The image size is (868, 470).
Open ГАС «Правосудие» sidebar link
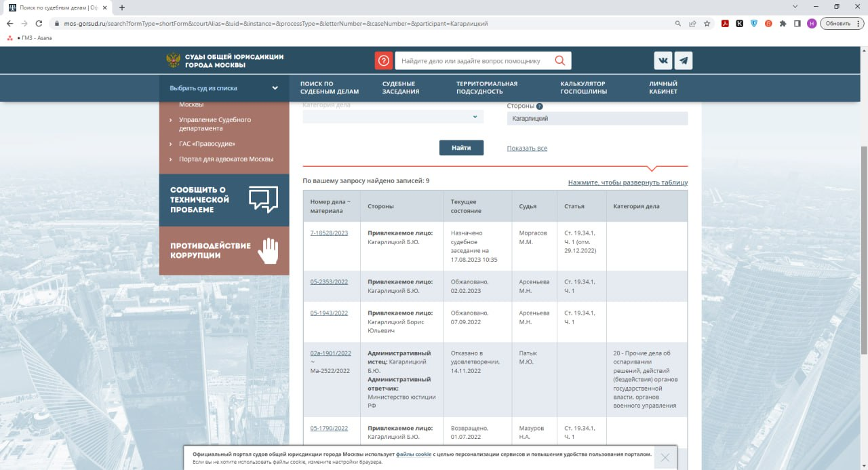(x=207, y=144)
